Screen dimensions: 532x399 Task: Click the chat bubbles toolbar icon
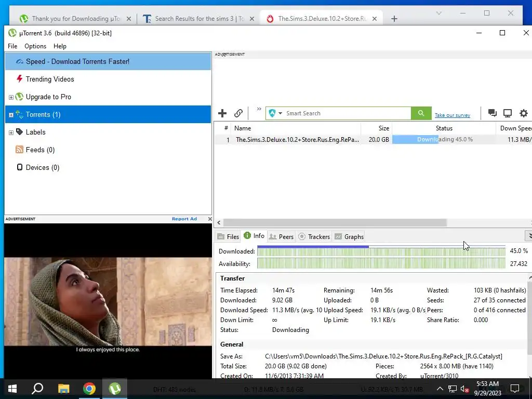coord(493,113)
